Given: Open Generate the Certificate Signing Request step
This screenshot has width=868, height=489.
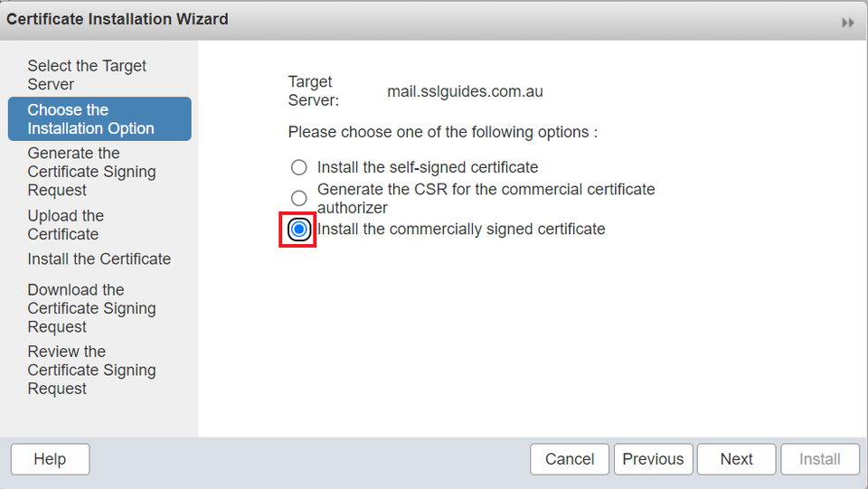Looking at the screenshot, I should (91, 172).
